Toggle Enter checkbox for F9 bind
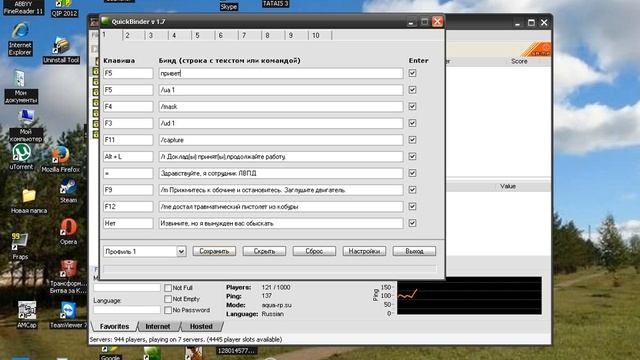 (x=412, y=190)
